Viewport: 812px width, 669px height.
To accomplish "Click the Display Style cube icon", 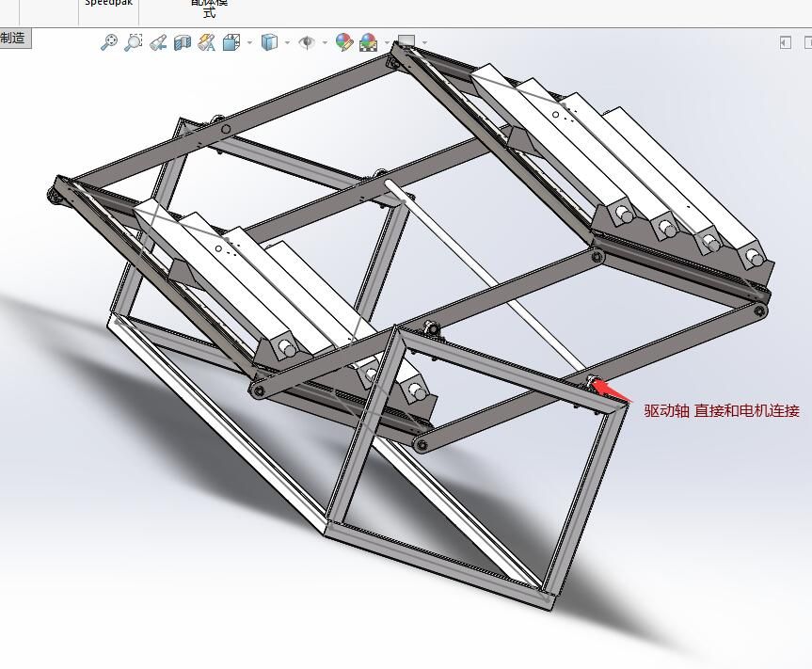I will click(x=269, y=41).
